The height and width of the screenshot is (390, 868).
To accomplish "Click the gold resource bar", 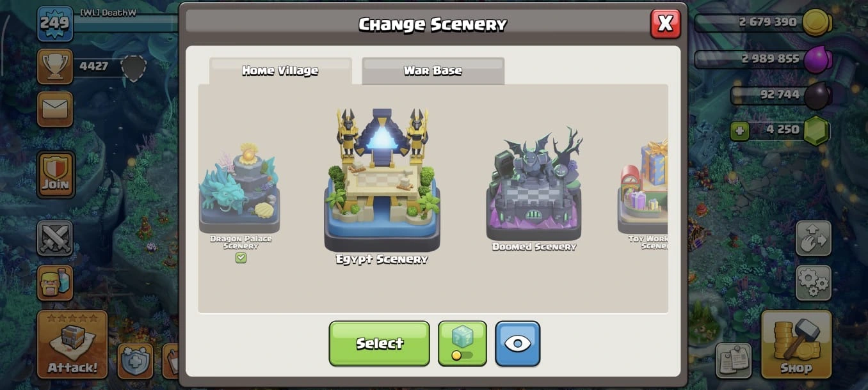I will coord(762,22).
